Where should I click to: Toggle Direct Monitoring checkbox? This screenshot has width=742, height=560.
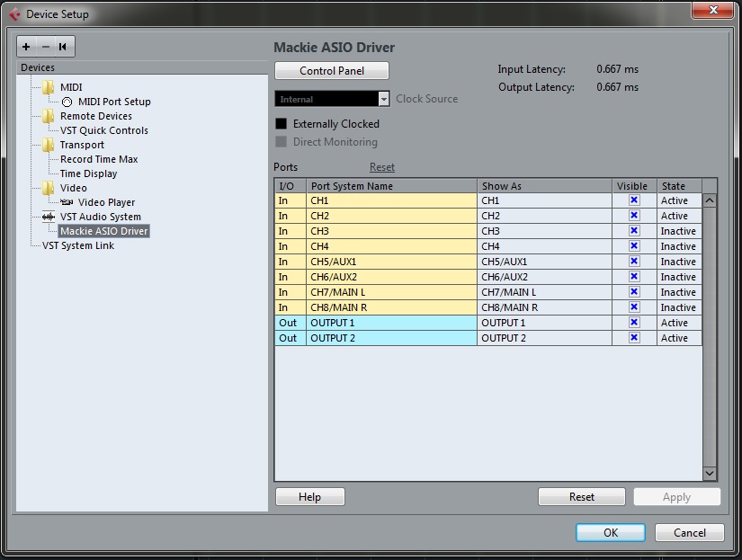[282, 141]
